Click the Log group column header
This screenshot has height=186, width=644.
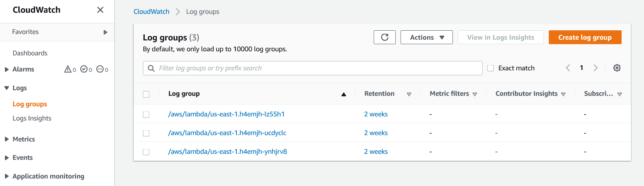click(x=184, y=94)
